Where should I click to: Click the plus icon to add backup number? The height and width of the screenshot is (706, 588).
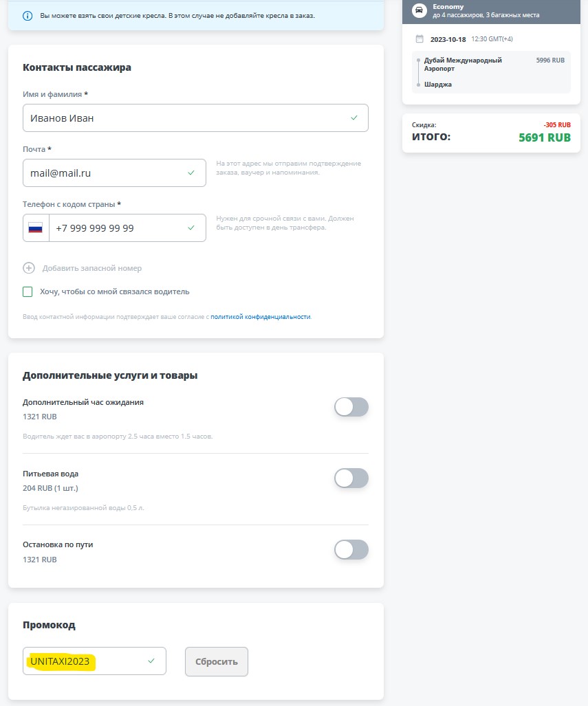coord(28,268)
